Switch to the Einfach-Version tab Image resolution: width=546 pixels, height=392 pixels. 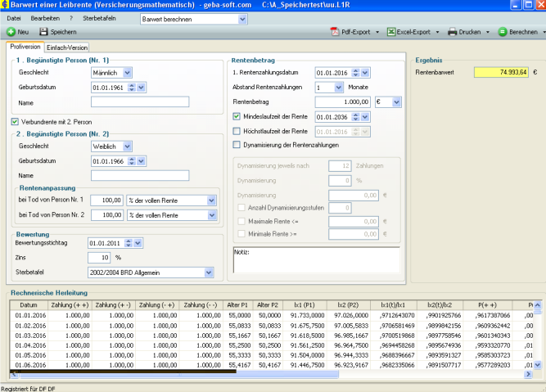67,48
